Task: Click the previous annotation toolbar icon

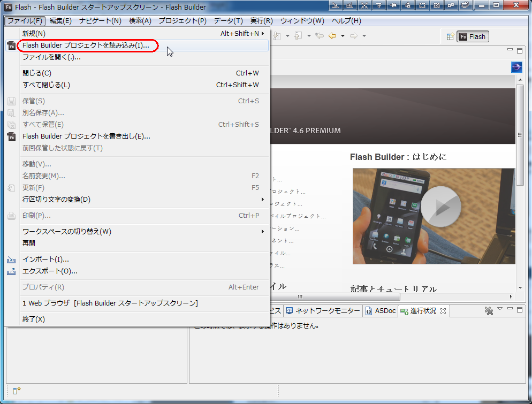Action: [298, 36]
